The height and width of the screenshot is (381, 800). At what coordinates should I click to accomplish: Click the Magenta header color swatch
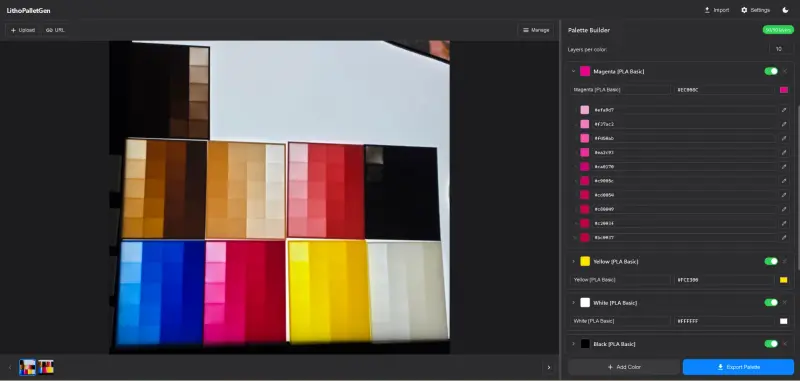coord(585,71)
